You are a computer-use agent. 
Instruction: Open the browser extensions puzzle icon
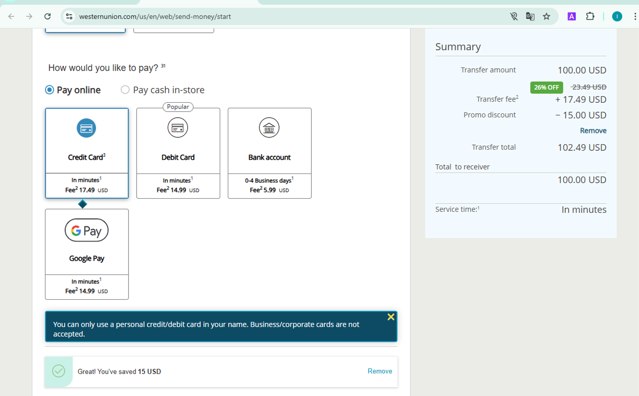click(x=590, y=16)
